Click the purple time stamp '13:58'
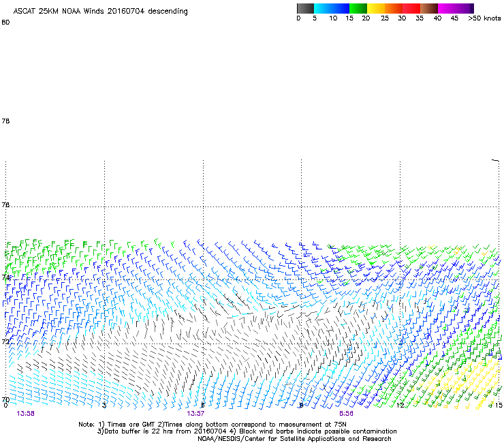This screenshot has height=443, width=504. [x=26, y=414]
